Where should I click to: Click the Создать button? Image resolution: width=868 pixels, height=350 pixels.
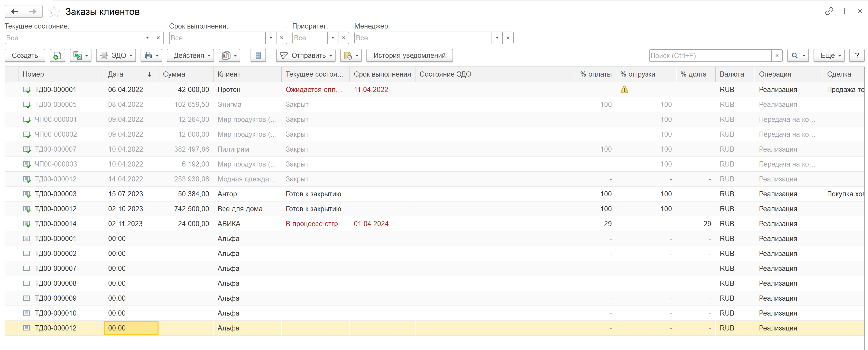coord(25,56)
